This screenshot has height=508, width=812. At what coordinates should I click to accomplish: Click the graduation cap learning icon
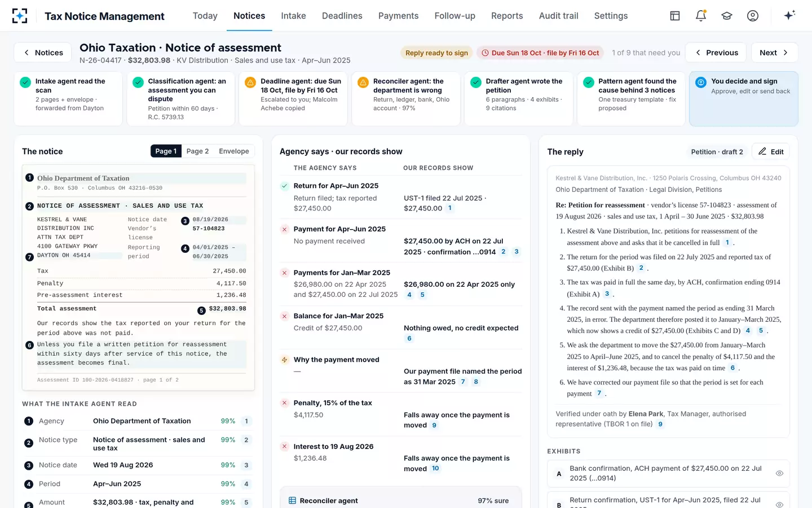coord(727,16)
